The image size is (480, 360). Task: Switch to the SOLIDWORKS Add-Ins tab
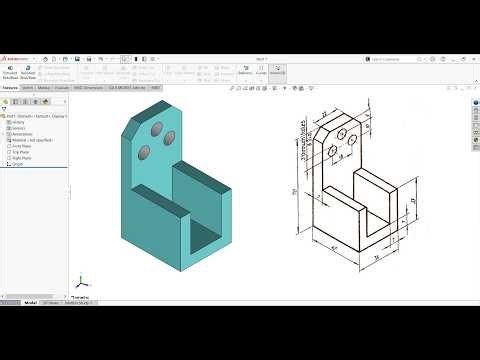127,88
